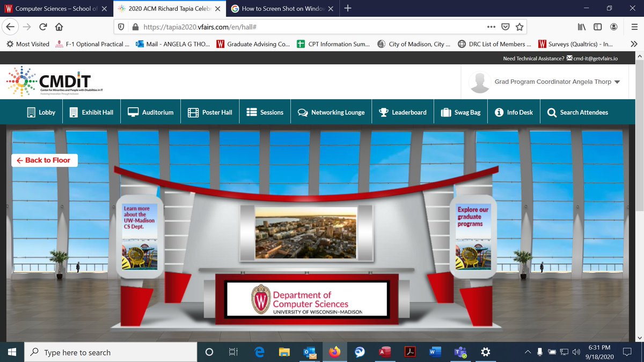Open Exhibit Hall menu item
This screenshot has height=362, width=644.
click(92, 112)
